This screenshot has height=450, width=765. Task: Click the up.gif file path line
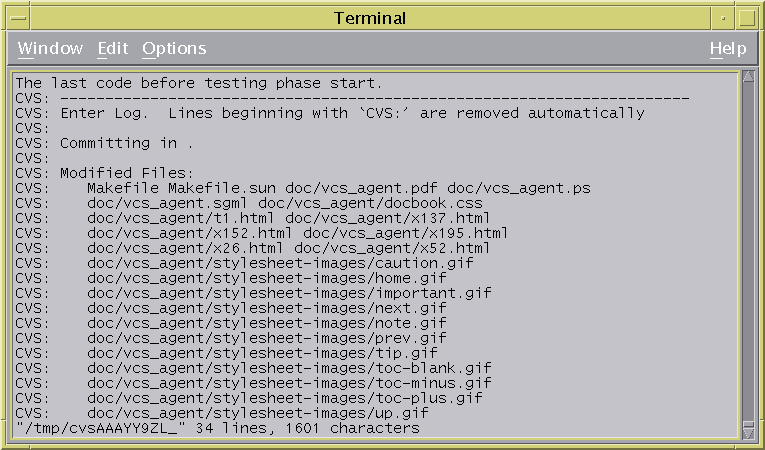coord(222,413)
